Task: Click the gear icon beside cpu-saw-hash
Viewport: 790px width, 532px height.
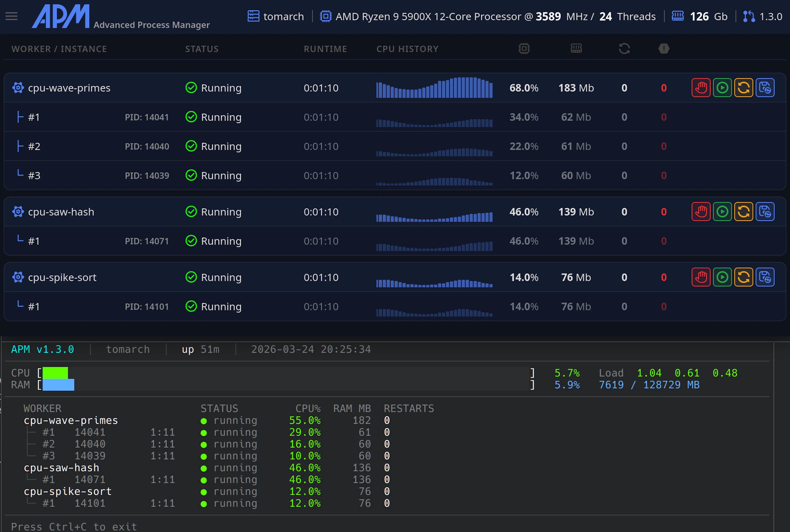Action: coord(18,211)
